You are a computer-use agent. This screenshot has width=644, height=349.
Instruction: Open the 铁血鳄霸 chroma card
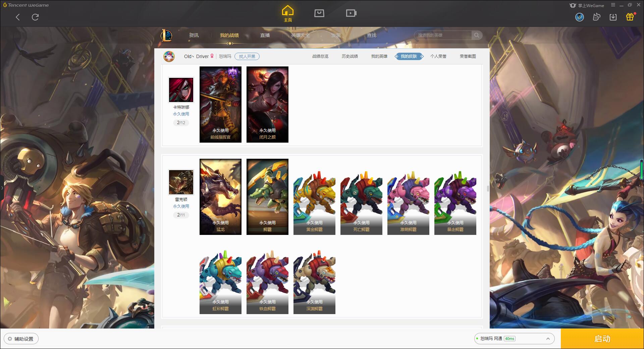coord(267,282)
